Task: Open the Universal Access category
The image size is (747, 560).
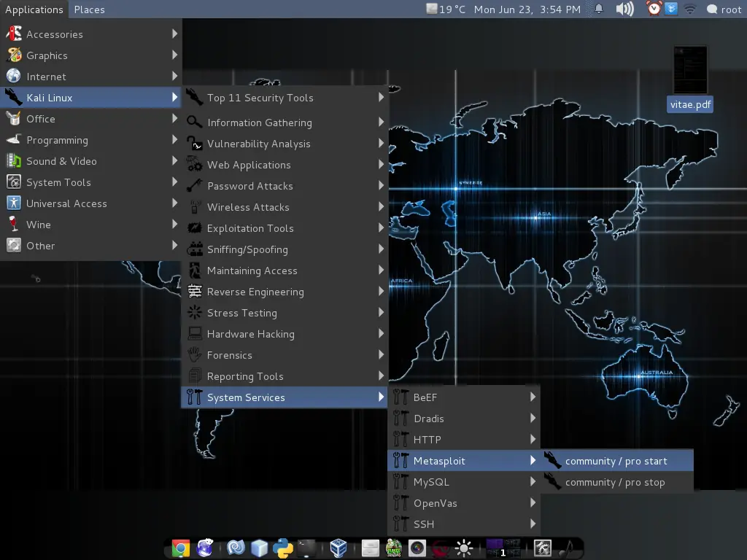Action: point(91,203)
